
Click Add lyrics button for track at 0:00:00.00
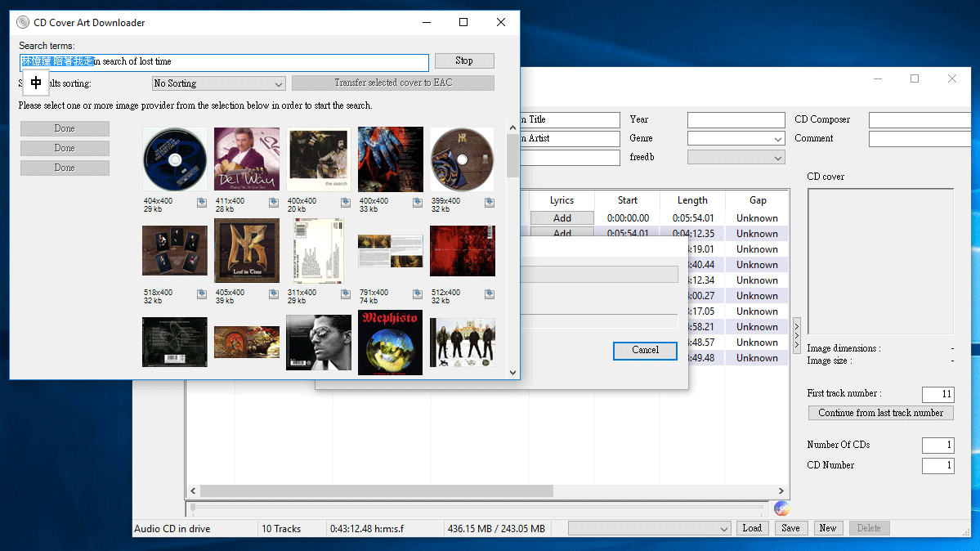coord(562,218)
